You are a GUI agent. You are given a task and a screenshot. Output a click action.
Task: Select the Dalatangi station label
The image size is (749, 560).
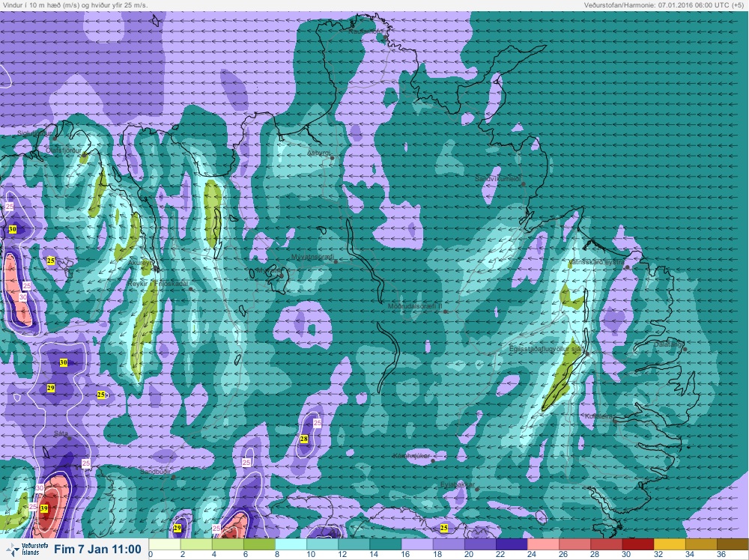[669, 344]
